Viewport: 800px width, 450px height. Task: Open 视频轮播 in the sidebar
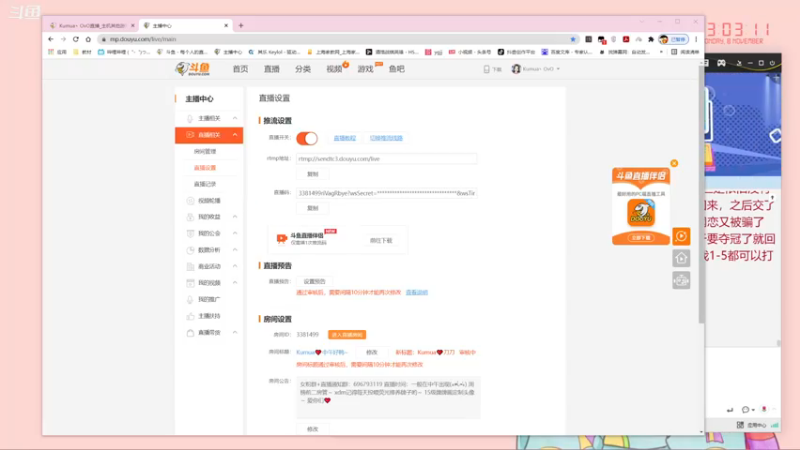click(x=209, y=201)
